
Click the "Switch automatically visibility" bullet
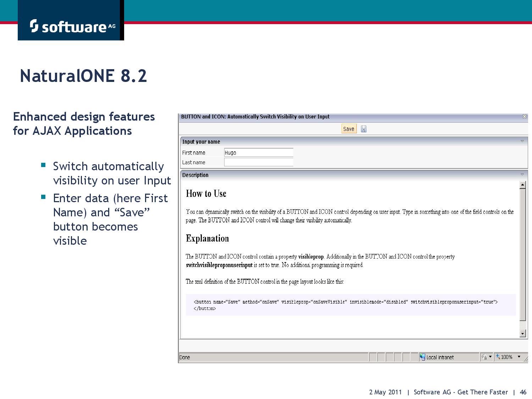(x=112, y=173)
